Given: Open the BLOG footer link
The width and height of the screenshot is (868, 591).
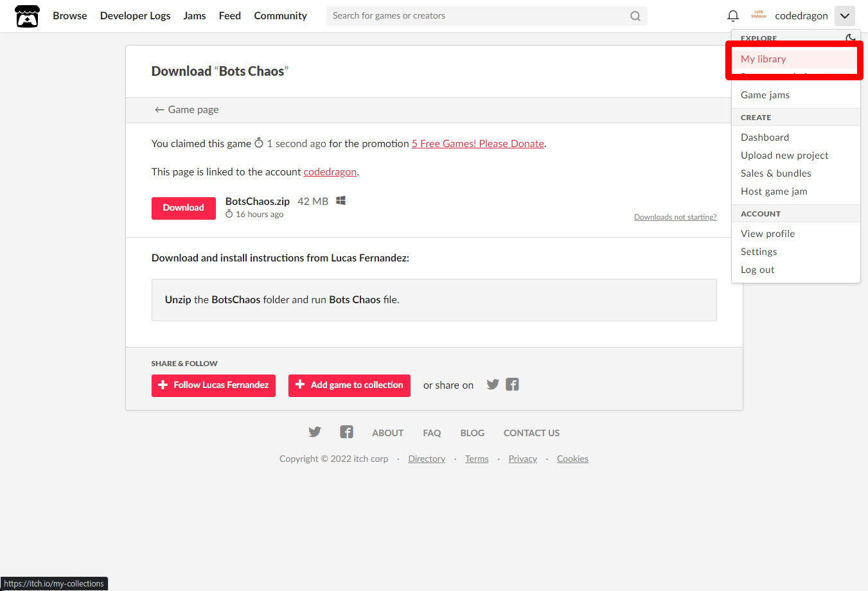Looking at the screenshot, I should [x=472, y=433].
